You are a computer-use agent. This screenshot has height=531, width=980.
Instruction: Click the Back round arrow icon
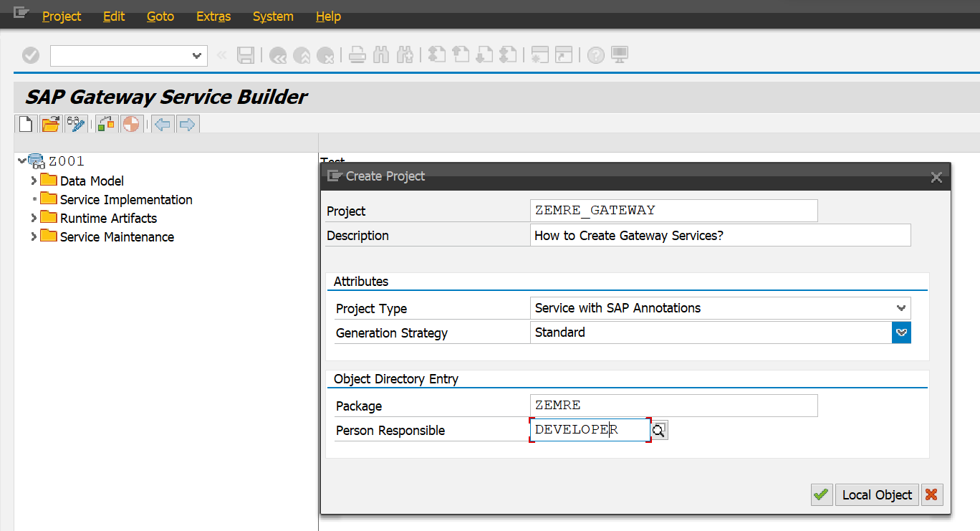[x=277, y=55]
